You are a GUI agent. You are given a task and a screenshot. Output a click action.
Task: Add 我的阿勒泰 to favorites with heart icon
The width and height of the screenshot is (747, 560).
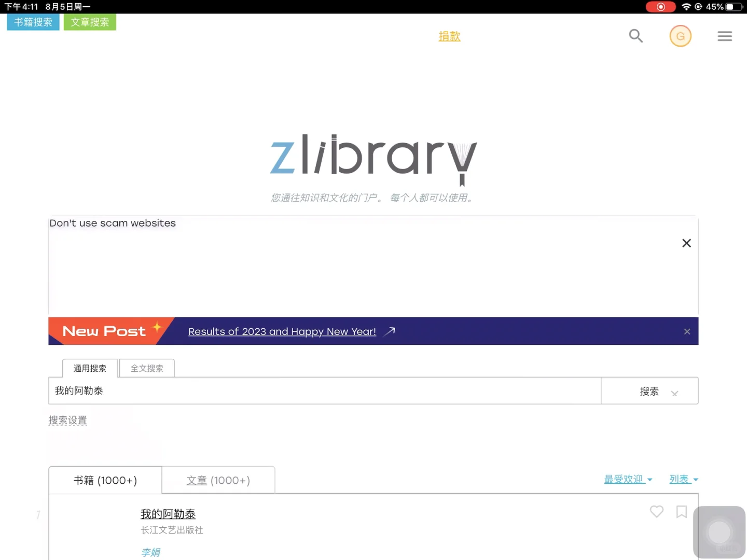[656, 512]
